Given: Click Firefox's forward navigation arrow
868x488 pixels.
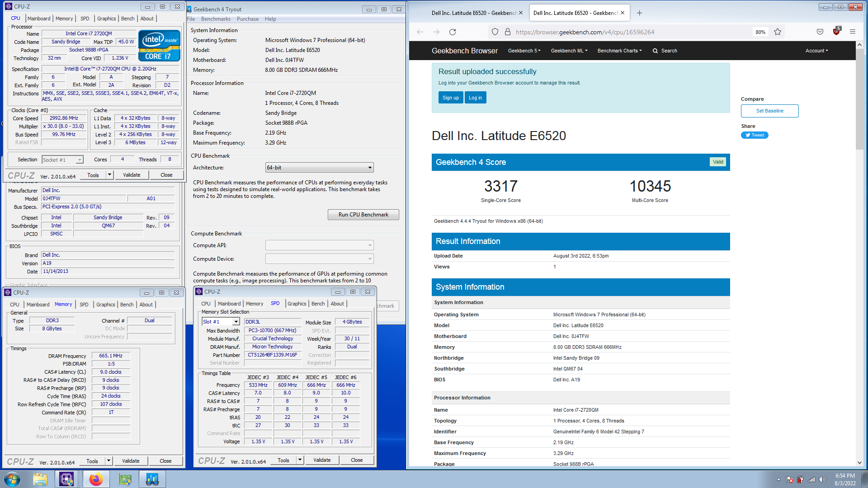Looking at the screenshot, I should [436, 32].
